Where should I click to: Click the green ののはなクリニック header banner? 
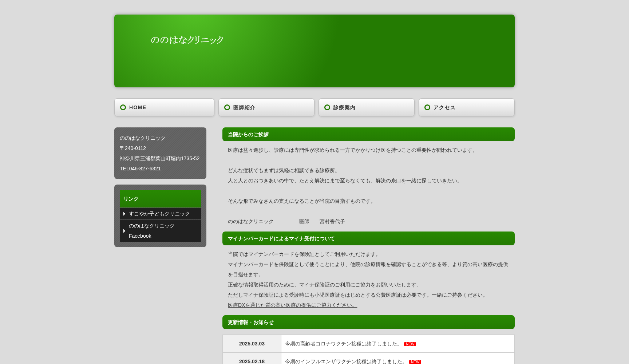click(x=314, y=51)
